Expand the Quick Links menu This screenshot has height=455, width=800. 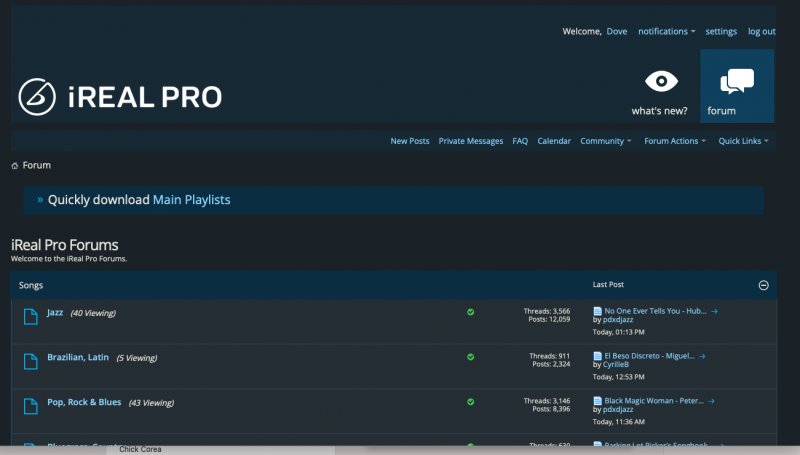[x=743, y=141]
